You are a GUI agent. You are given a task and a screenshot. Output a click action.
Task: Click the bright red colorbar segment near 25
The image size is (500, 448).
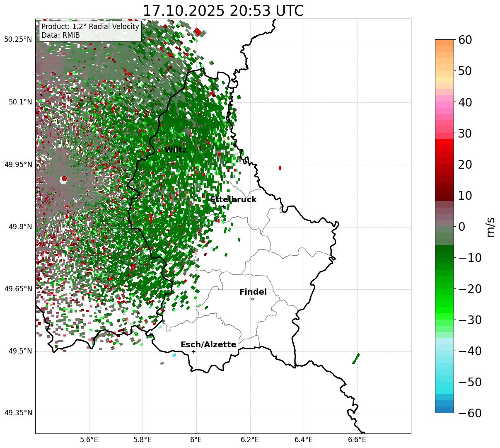pos(444,148)
